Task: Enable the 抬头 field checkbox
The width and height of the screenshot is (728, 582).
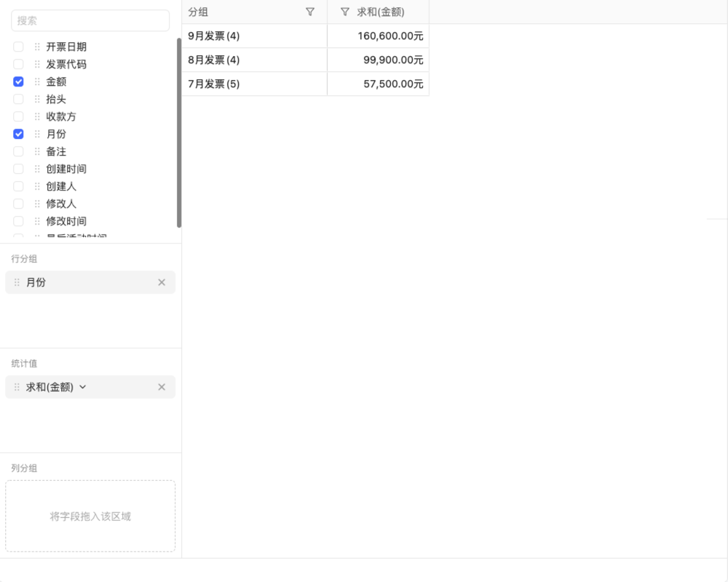Action: tap(17, 99)
